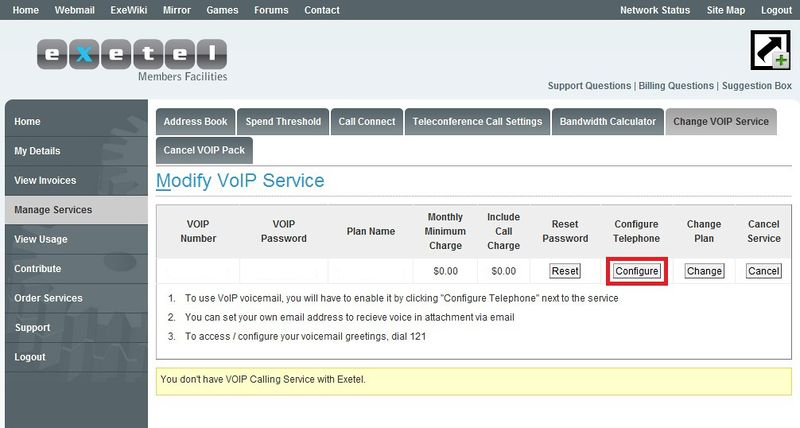800x428 pixels.
Task: Click the Modify VoIP Service heading
Action: pyautogui.click(x=240, y=181)
